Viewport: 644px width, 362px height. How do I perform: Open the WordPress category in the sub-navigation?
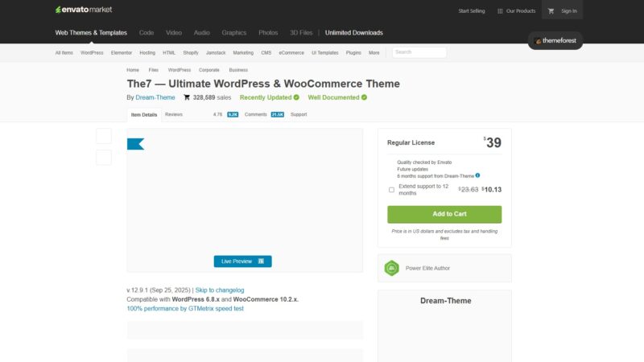92,52
